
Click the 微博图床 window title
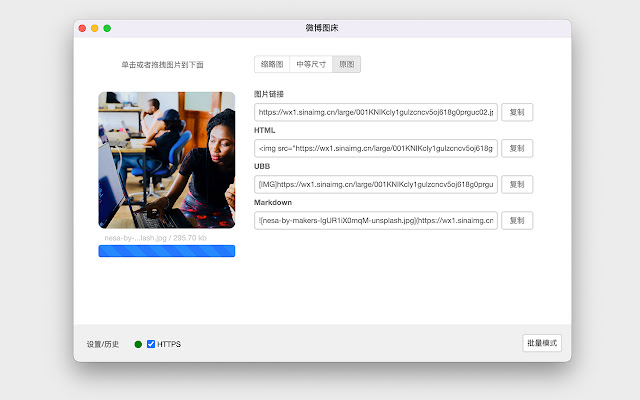[322, 28]
